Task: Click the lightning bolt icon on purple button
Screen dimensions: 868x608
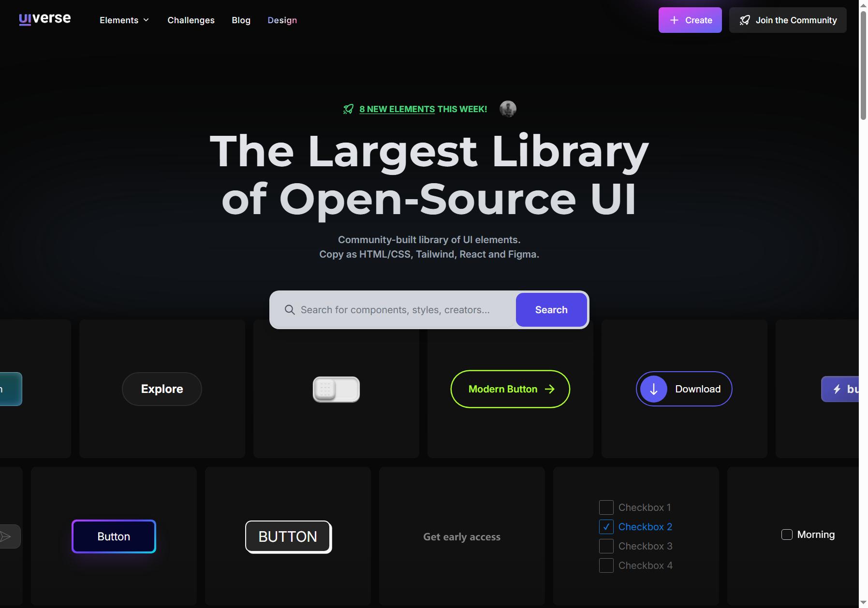Action: [837, 389]
